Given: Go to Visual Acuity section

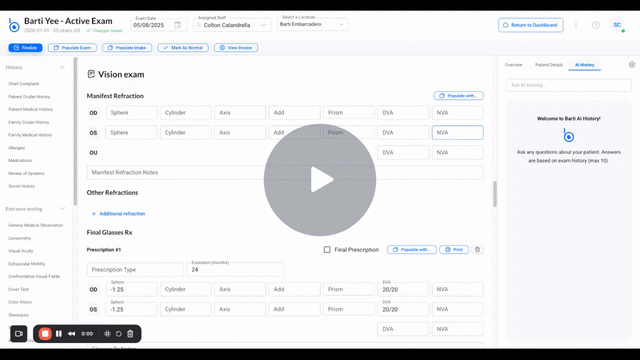Looking at the screenshot, I should pyautogui.click(x=21, y=251).
